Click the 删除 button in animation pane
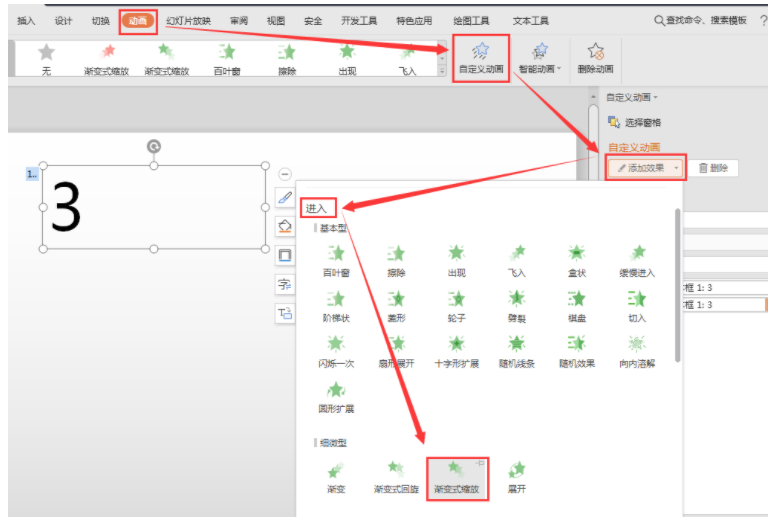Image resolution: width=772 pixels, height=523 pixels. [x=713, y=168]
